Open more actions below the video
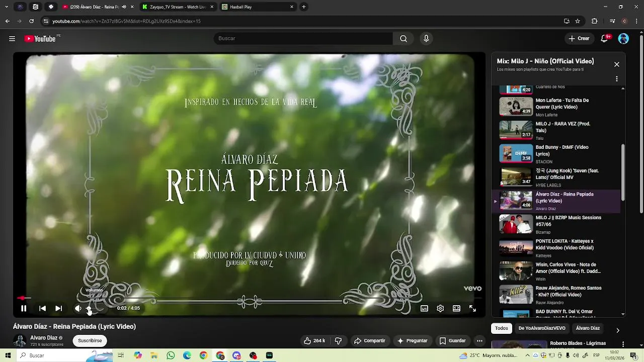Screen dimensions: 644x362 click(x=479, y=341)
